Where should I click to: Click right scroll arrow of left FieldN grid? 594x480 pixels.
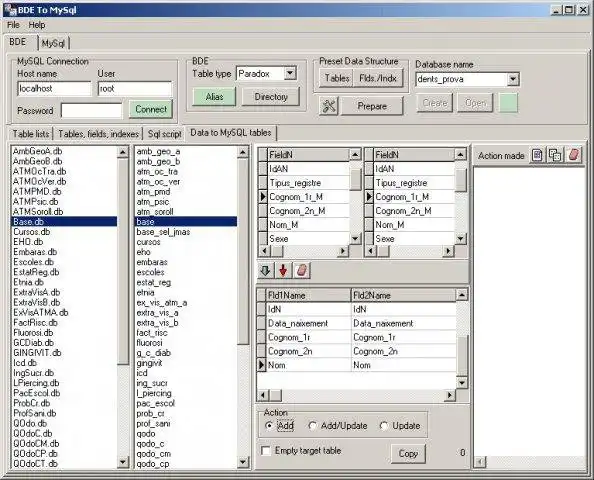[x=343, y=251]
